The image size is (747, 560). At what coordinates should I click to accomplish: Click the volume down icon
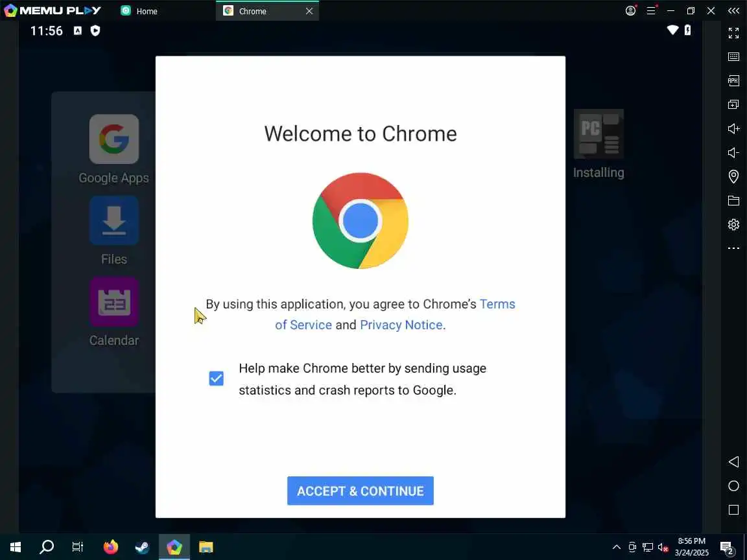pyautogui.click(x=733, y=152)
